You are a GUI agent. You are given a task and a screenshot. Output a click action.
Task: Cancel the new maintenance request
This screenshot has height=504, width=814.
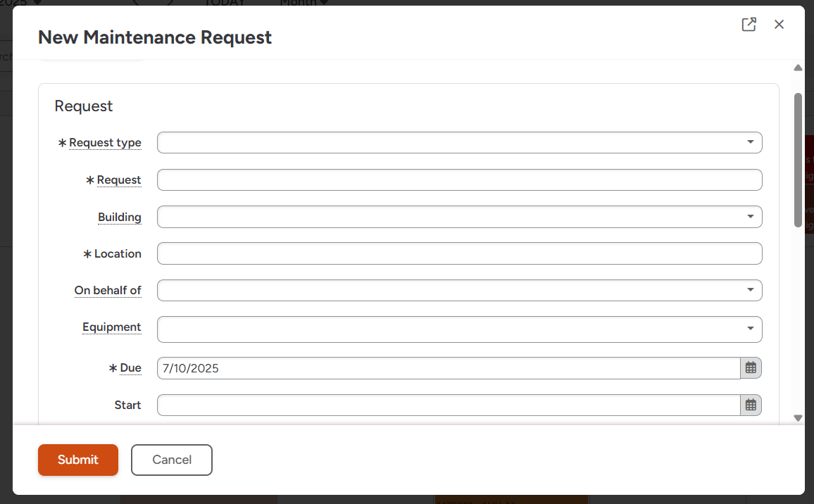click(x=172, y=460)
